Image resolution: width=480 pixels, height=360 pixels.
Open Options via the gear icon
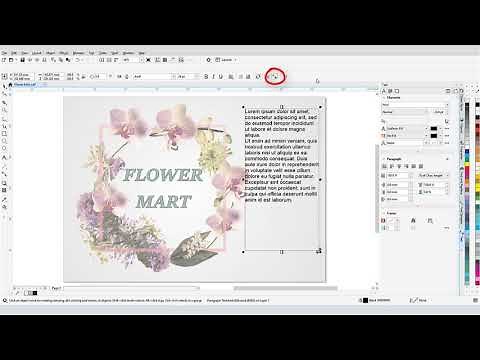(209, 60)
